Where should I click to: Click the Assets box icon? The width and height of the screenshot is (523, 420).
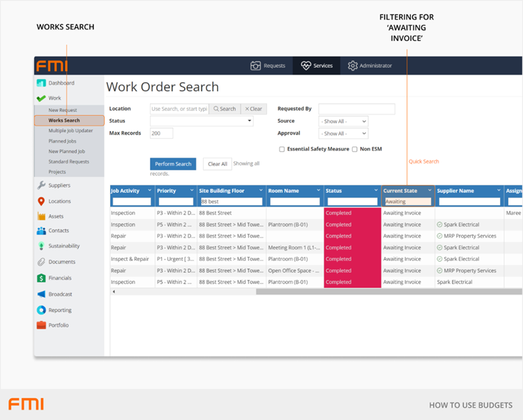[x=41, y=216]
